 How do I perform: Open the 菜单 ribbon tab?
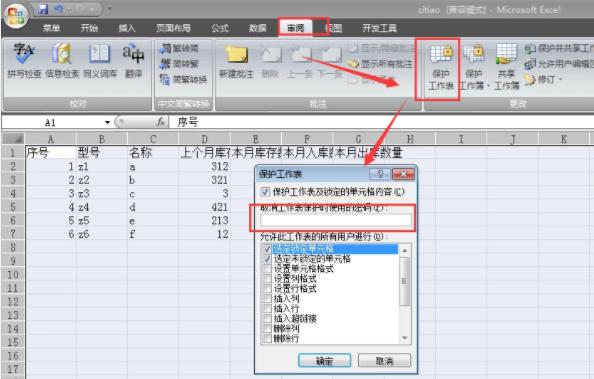[51, 28]
